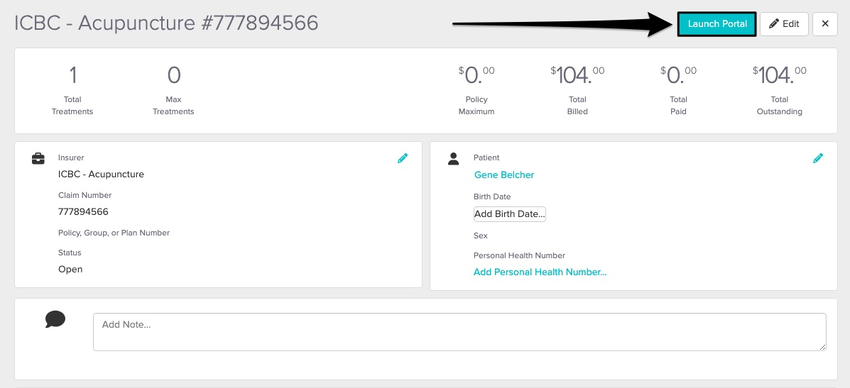
Task: Focus the Add Note text area
Action: pos(460,332)
